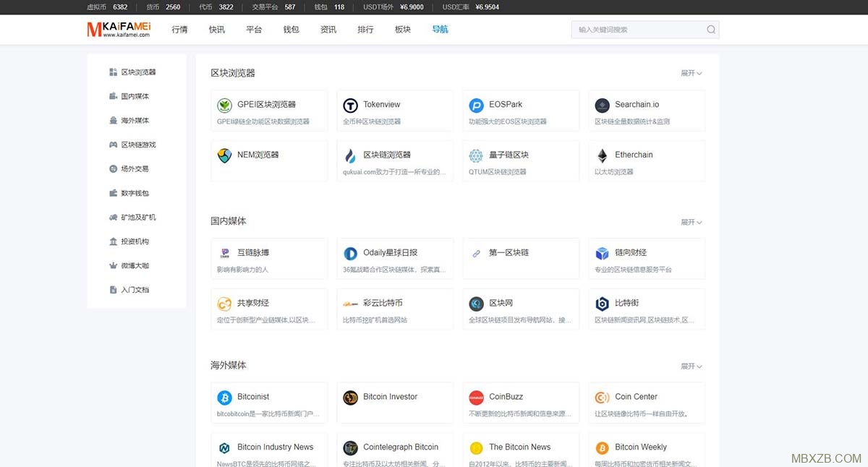Click the 虚拟币 6382 top bar stat
This screenshot has width=868, height=467.
[x=107, y=7]
